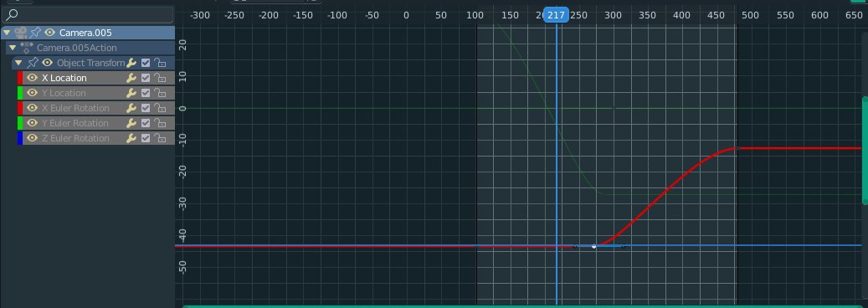Click the green Y Location color bar

(x=20, y=93)
